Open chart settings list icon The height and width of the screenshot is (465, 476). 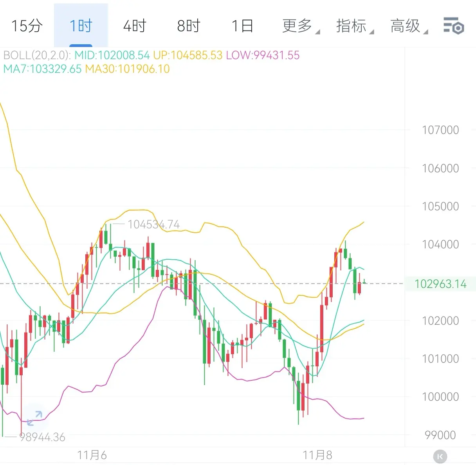tap(453, 26)
